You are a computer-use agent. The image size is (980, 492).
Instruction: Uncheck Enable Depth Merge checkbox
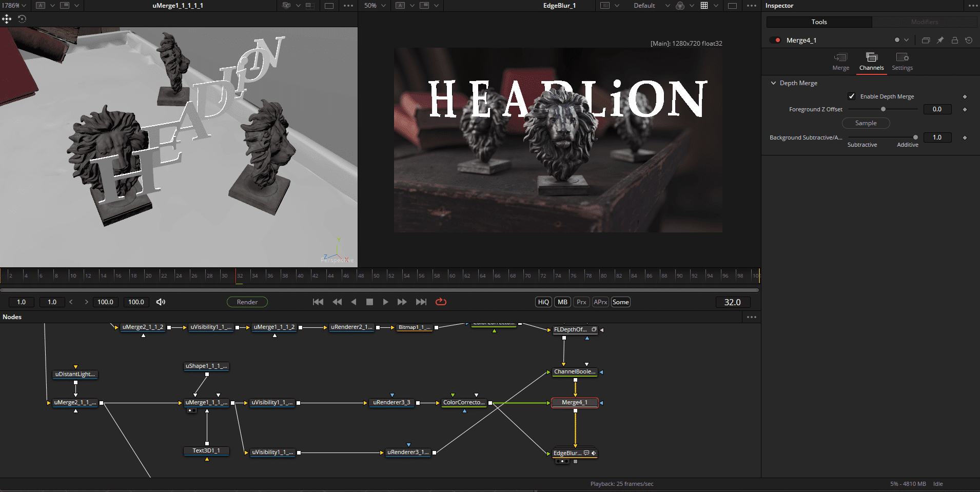coord(852,96)
